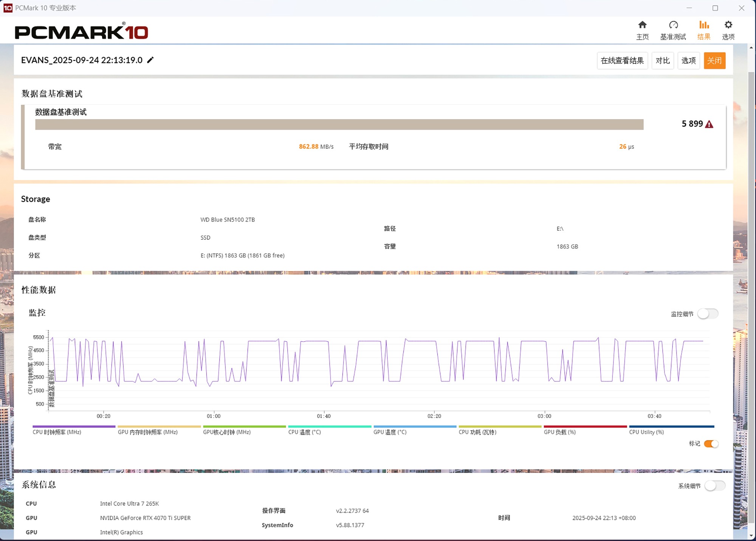Click the scrollbar down arrow
The width and height of the screenshot is (756, 541).
click(x=751, y=536)
